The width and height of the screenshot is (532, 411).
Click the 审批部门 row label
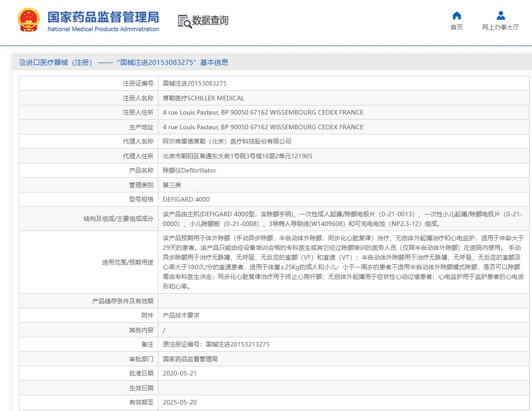click(x=141, y=359)
